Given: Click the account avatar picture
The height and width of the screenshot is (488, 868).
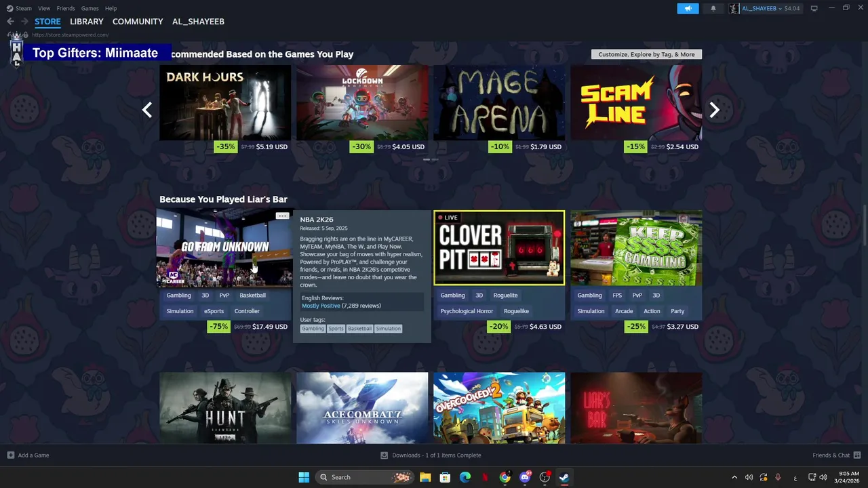Looking at the screenshot, I should tap(734, 8).
